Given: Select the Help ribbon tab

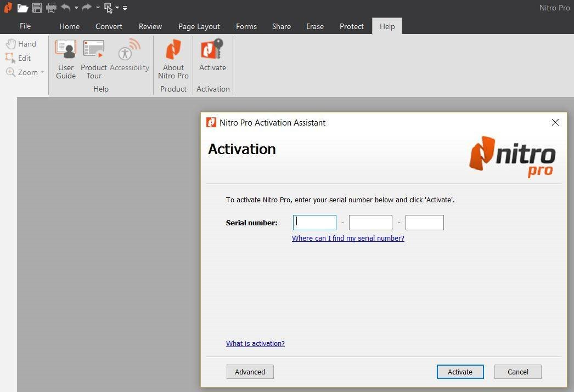Looking at the screenshot, I should coord(387,26).
